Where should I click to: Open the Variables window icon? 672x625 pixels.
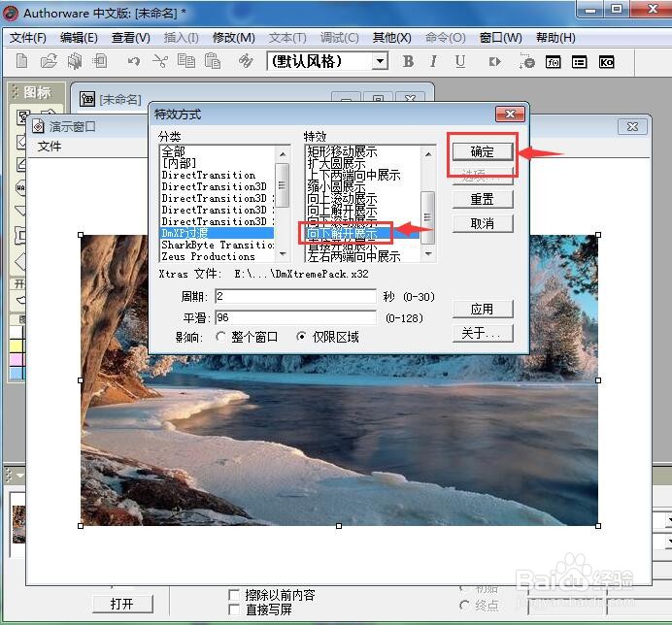[x=580, y=62]
